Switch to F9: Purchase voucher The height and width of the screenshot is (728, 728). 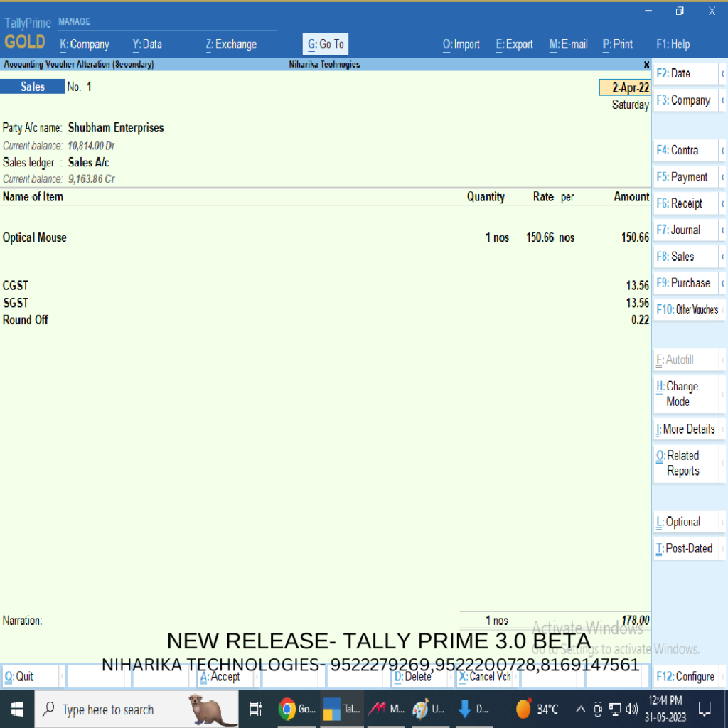point(685,283)
